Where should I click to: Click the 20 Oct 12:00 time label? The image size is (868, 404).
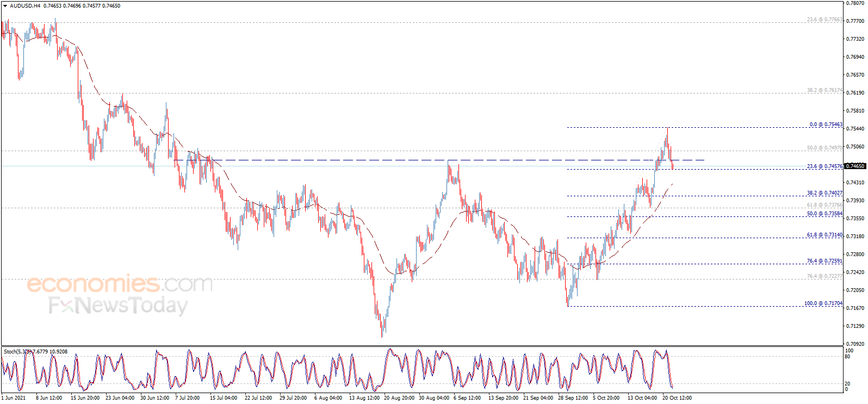point(677,398)
